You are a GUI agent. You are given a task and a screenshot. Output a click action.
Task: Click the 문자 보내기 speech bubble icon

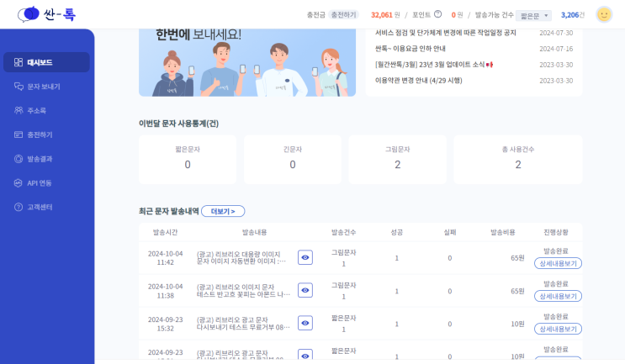19,87
